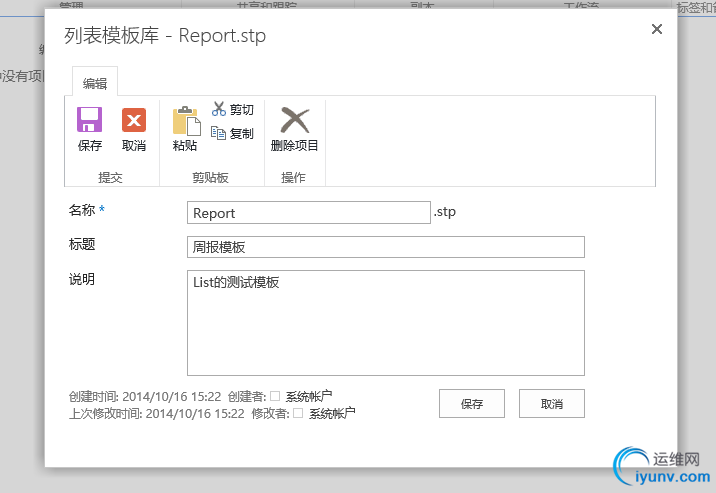Image resolution: width=716 pixels, height=493 pixels.
Task: Toggle presence box beside 创建者 系统帐户
Action: pos(275,396)
